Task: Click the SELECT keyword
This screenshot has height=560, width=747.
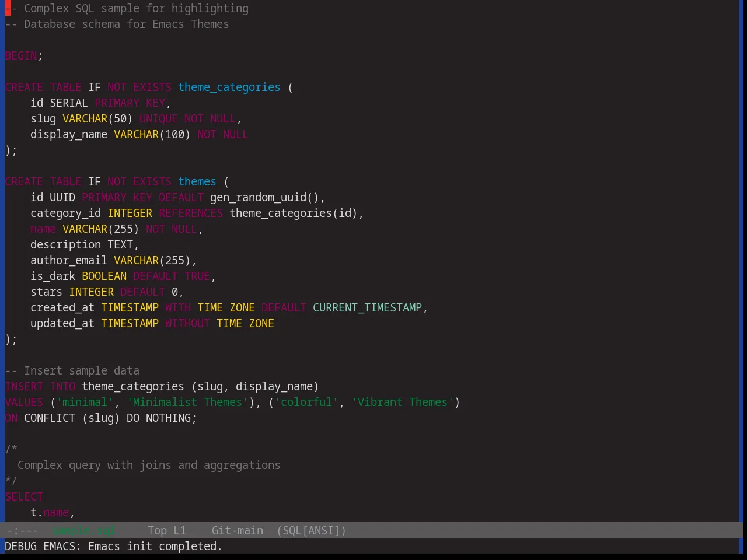Action: [x=24, y=497]
